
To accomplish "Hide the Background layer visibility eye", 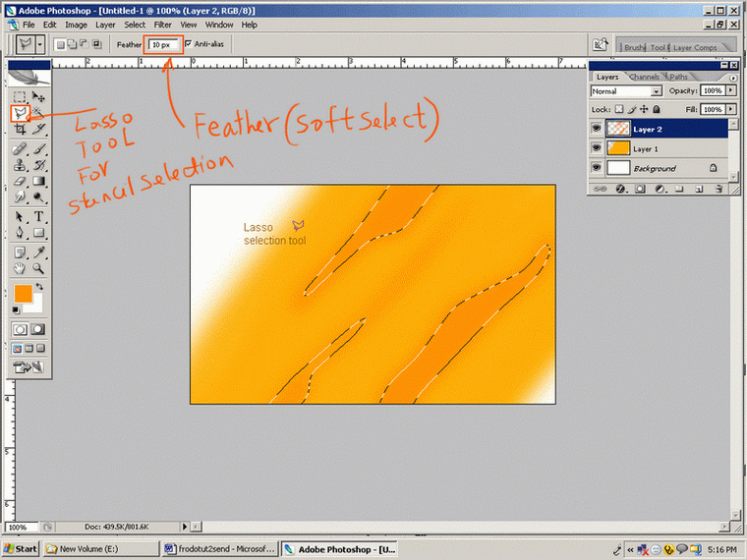I will 598,168.
